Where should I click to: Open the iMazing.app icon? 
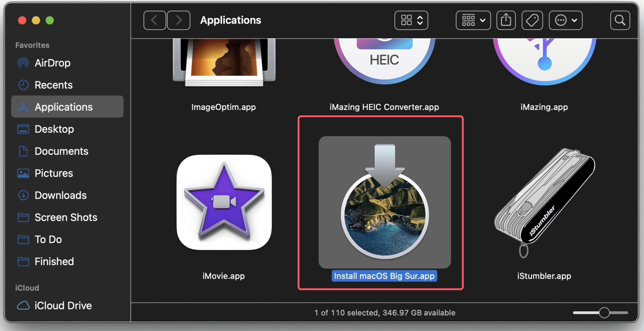pos(544,62)
